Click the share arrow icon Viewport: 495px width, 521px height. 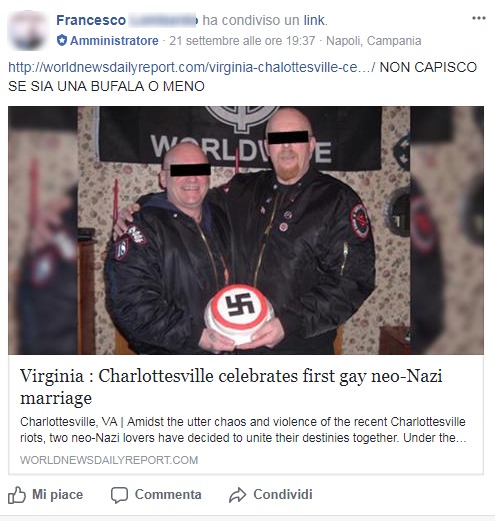pyautogui.click(x=237, y=495)
